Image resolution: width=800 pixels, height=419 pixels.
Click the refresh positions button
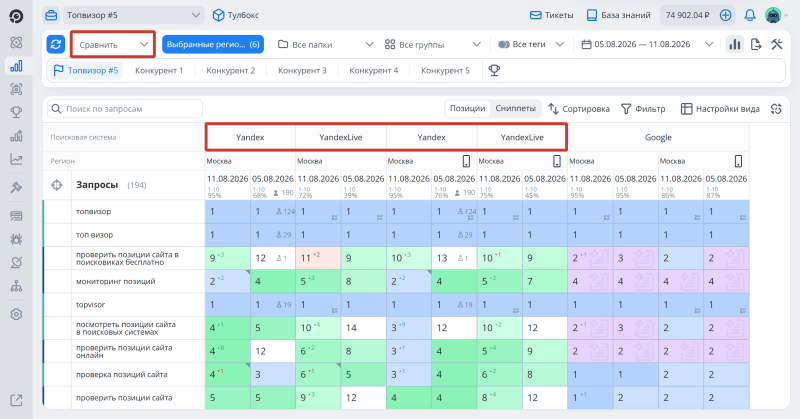pyautogui.click(x=56, y=44)
